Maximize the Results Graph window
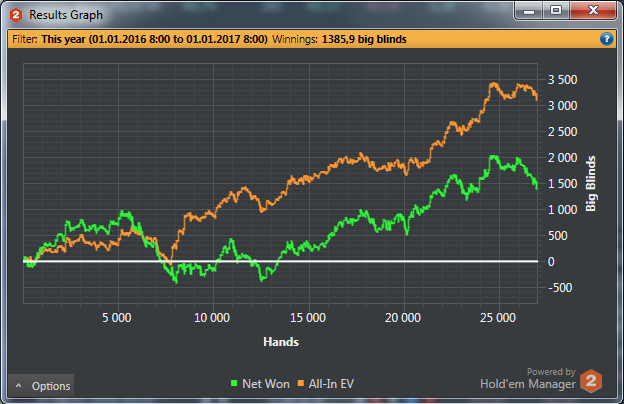 (556, 11)
